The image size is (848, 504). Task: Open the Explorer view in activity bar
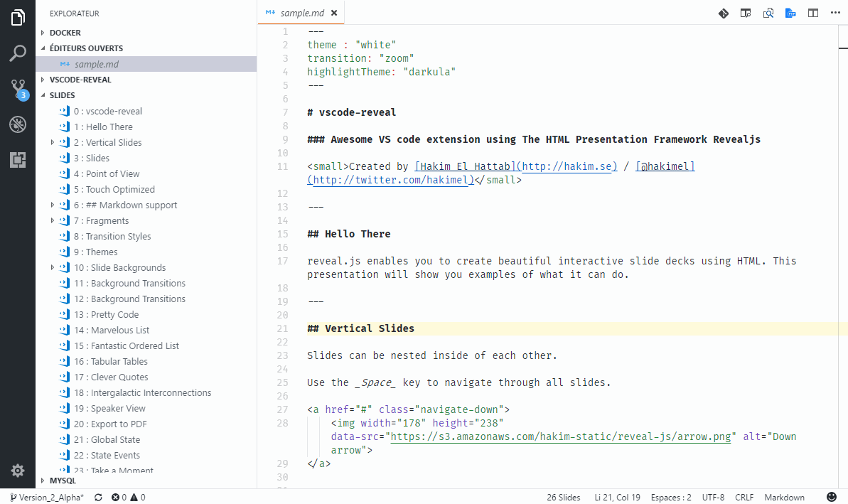(x=18, y=17)
